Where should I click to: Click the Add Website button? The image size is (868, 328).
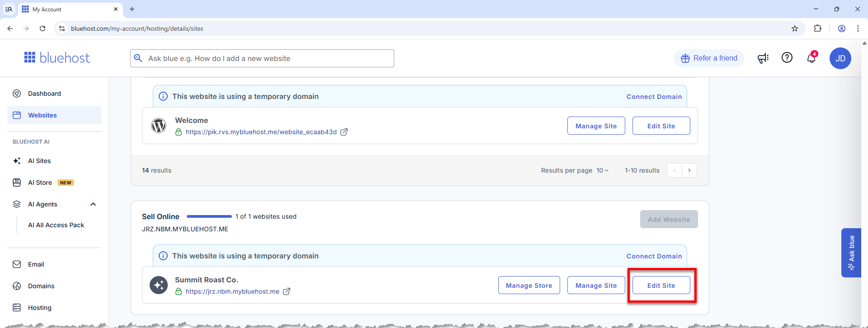pos(669,219)
